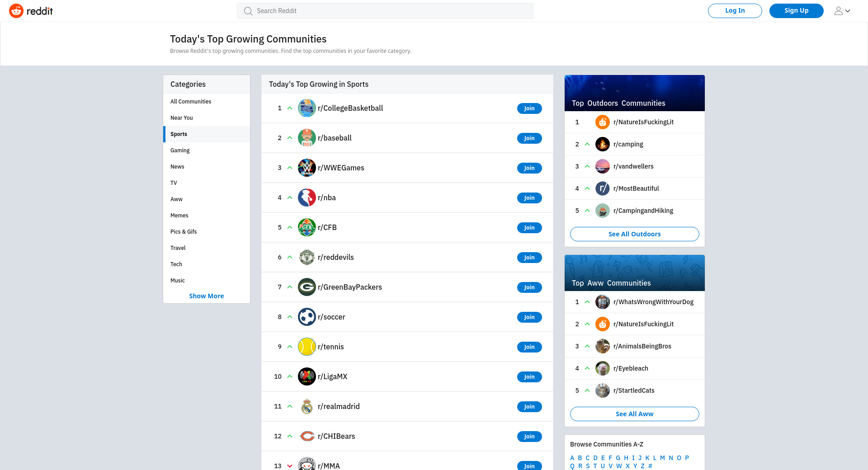The image size is (868, 470).
Task: Click the r/GreenBayPackers logo icon
Action: point(307,287)
